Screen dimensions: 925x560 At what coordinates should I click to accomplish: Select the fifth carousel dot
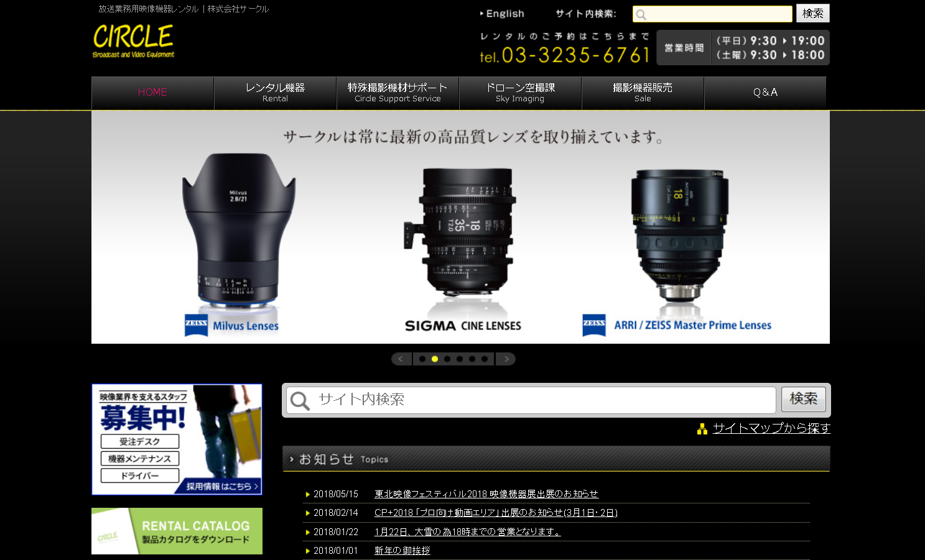(x=472, y=359)
